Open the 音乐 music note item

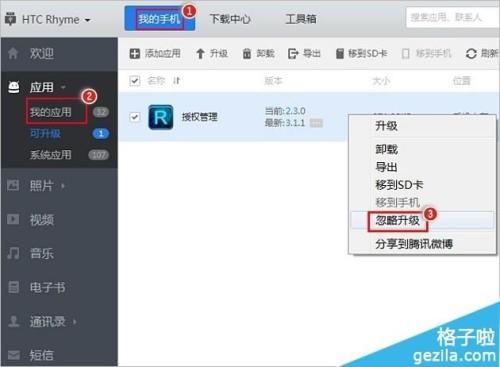pyautogui.click(x=13, y=253)
